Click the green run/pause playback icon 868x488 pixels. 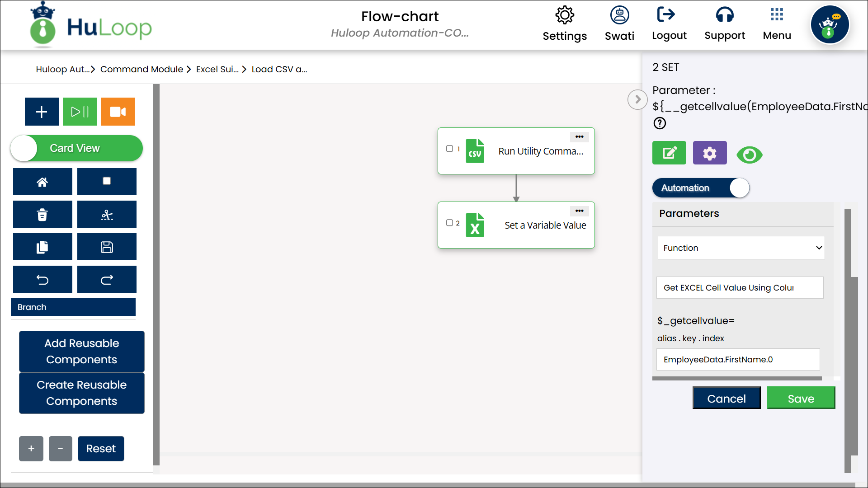click(x=80, y=112)
